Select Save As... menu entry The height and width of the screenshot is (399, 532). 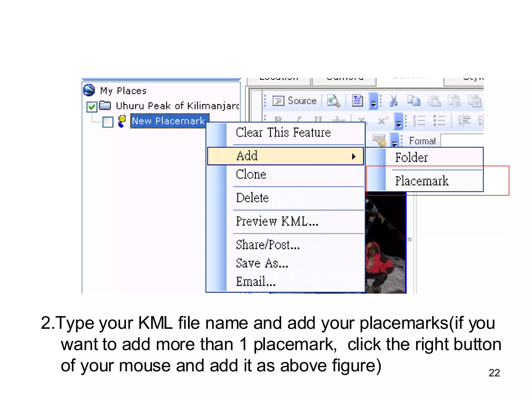(x=286, y=263)
